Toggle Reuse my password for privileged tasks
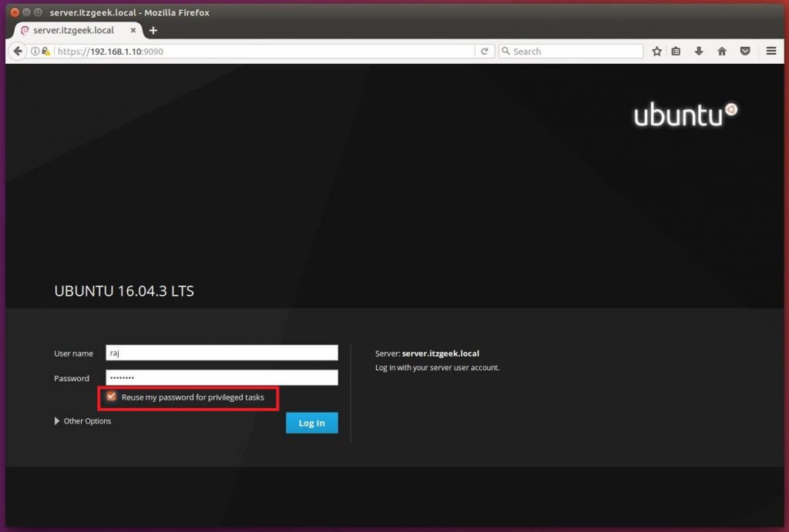This screenshot has height=532, width=789. coord(111,396)
